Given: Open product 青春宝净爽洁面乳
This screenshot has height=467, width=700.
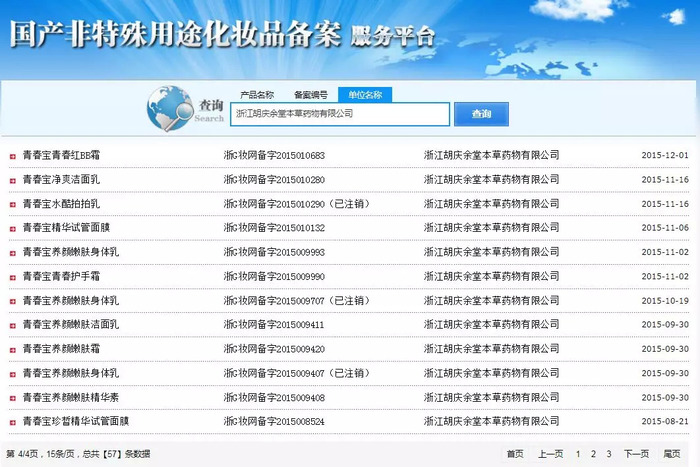Looking at the screenshot, I should tap(62, 179).
